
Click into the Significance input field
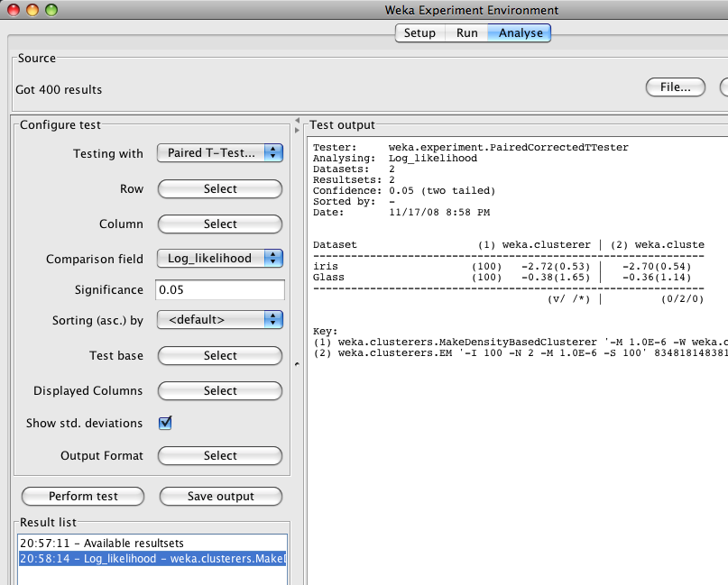pos(220,290)
